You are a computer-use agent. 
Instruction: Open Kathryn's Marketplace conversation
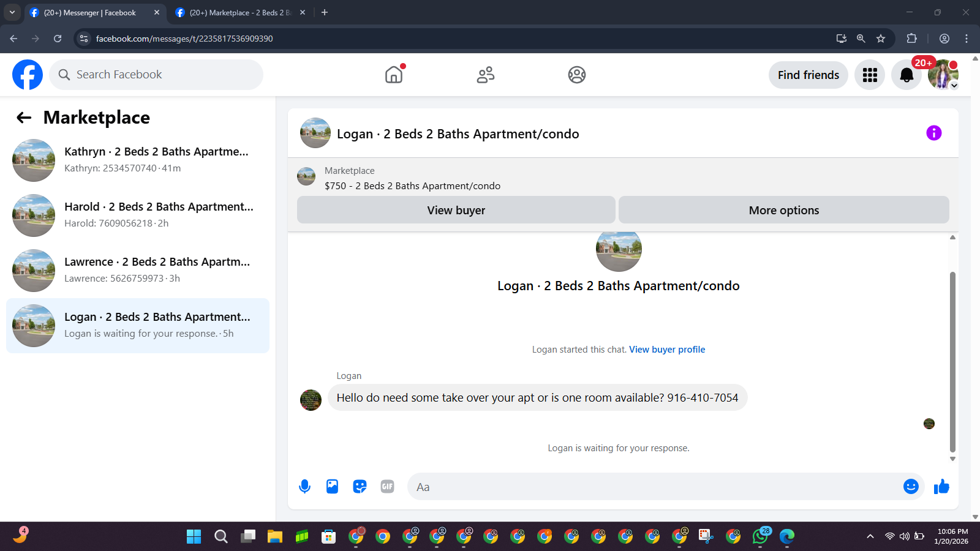[x=138, y=160]
